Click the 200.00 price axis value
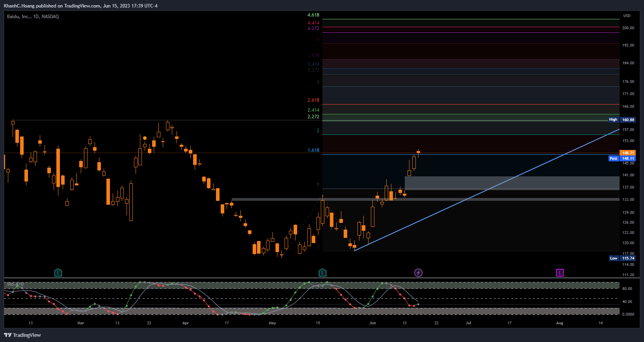644x342 pixels. pos(628,28)
